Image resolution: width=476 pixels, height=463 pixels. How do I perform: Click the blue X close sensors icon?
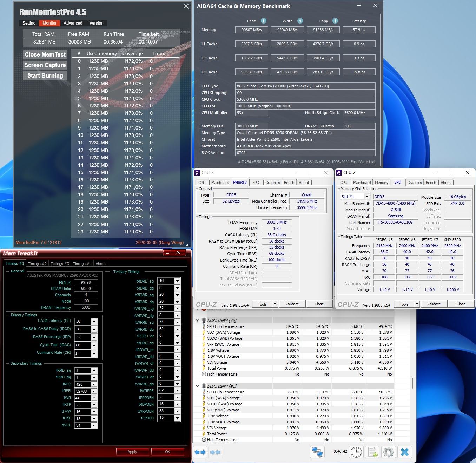click(405, 452)
